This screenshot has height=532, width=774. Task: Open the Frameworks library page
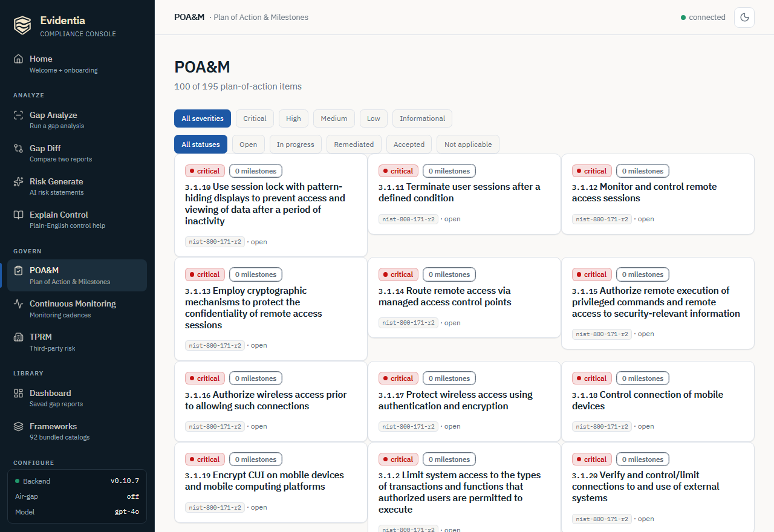[77, 432]
